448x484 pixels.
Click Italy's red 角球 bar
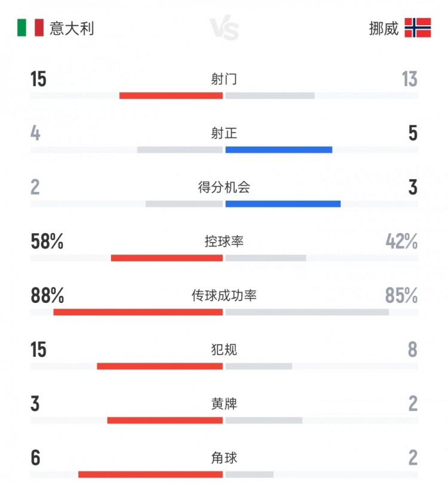pyautogui.click(x=151, y=474)
